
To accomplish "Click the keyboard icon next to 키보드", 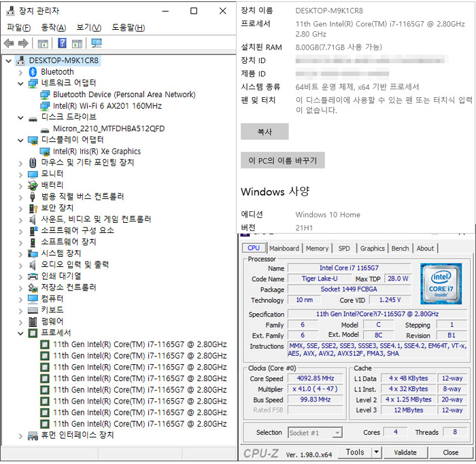I will click(33, 310).
